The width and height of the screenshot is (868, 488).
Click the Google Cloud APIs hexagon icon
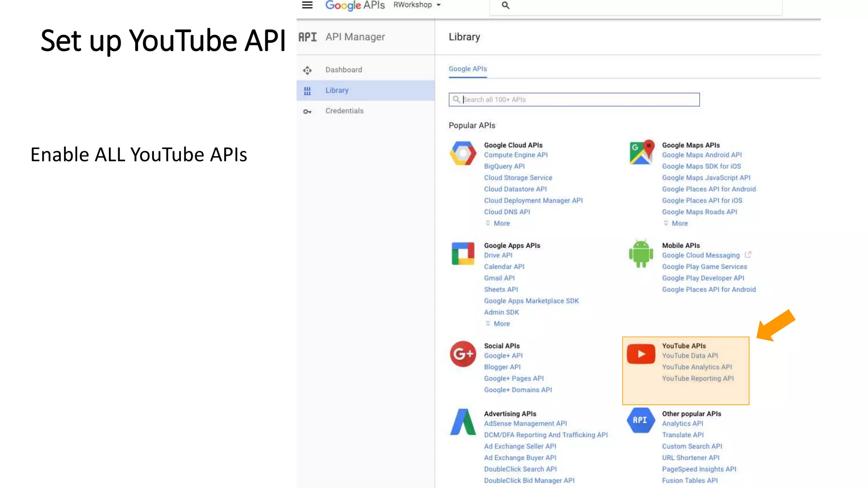tap(463, 153)
